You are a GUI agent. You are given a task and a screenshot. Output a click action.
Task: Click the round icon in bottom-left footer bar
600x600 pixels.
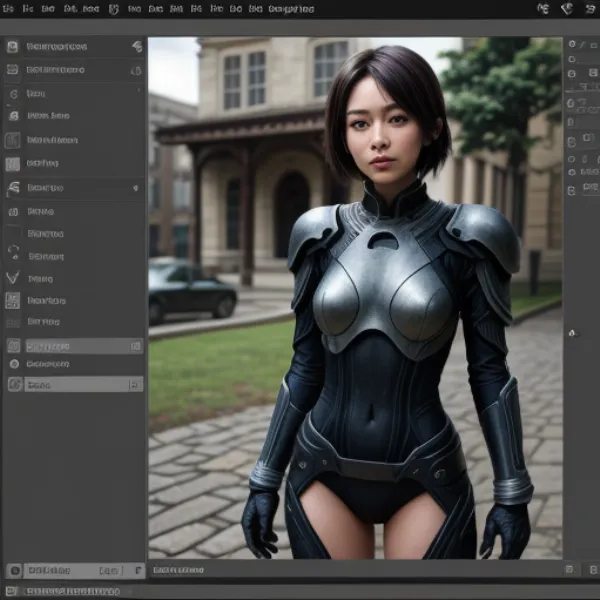14,570
